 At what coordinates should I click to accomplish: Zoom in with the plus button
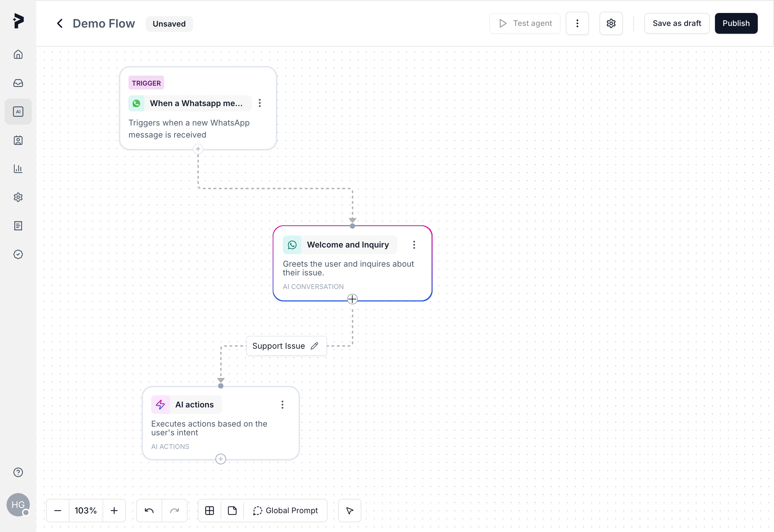click(114, 510)
